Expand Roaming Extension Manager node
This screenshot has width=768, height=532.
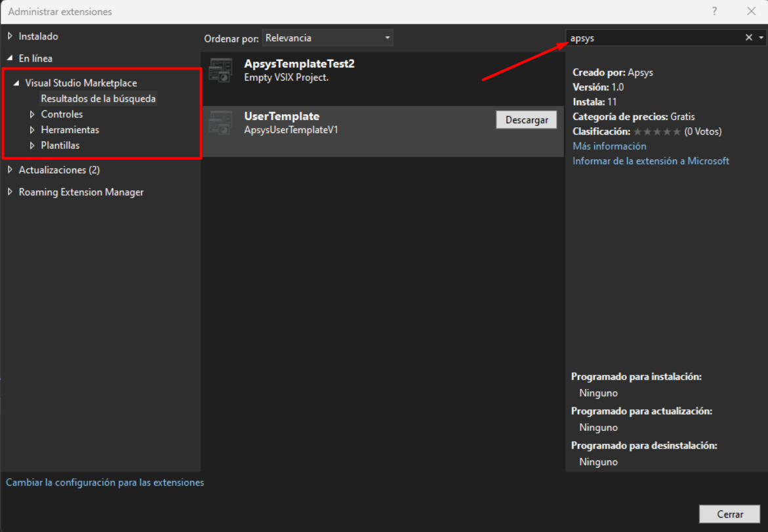10,192
